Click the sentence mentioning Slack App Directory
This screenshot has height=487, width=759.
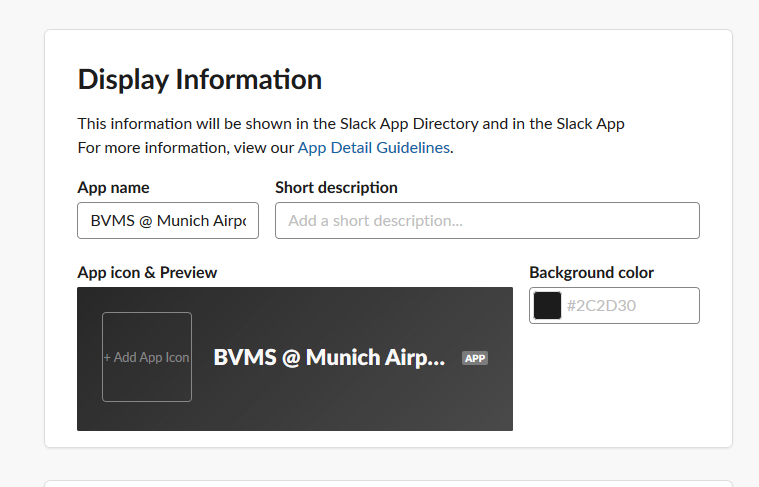pyautogui.click(x=351, y=124)
